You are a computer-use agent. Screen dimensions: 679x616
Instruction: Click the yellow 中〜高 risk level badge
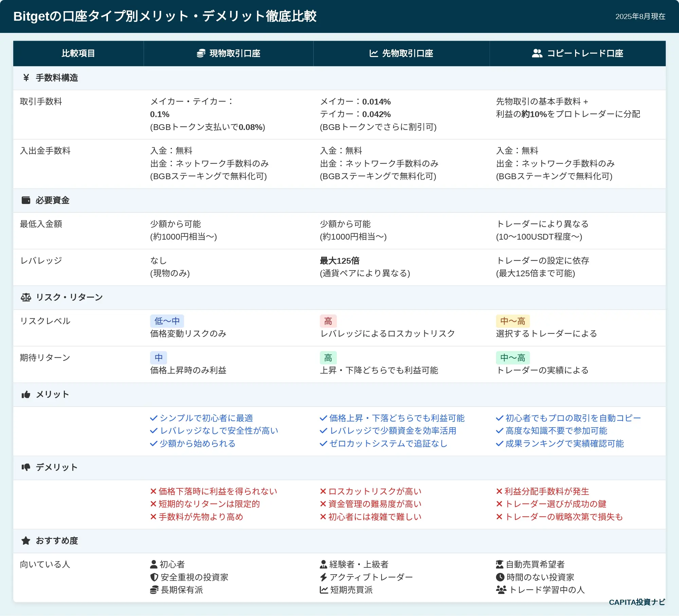[513, 321]
